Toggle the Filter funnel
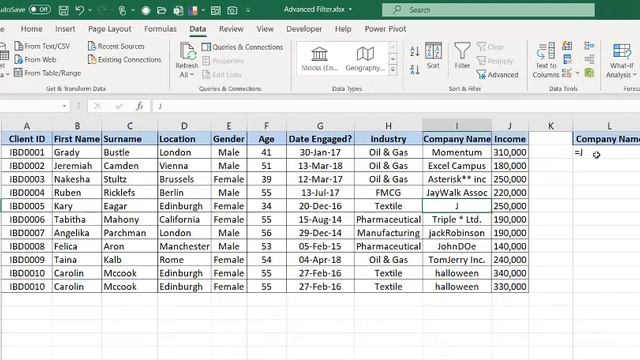 tap(462, 56)
